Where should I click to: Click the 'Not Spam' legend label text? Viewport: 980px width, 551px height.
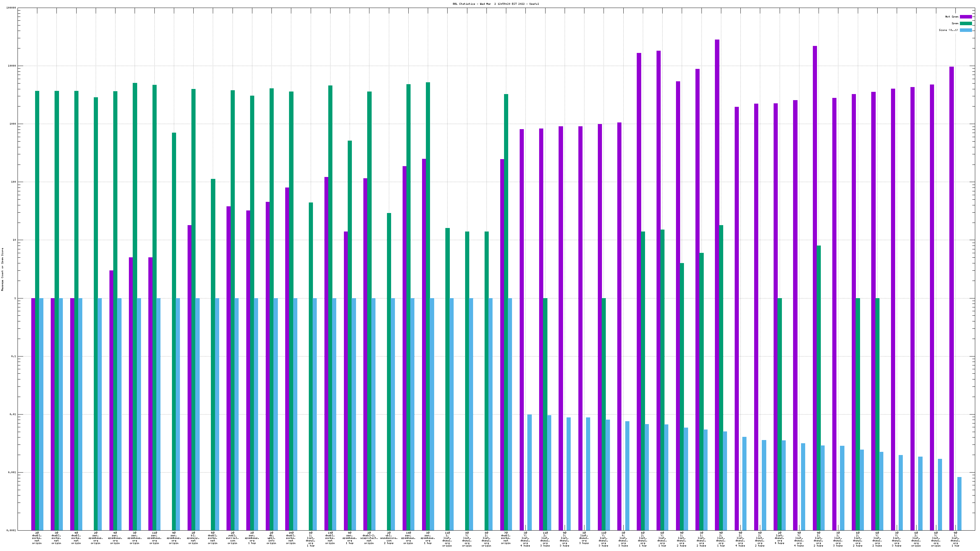tap(952, 17)
